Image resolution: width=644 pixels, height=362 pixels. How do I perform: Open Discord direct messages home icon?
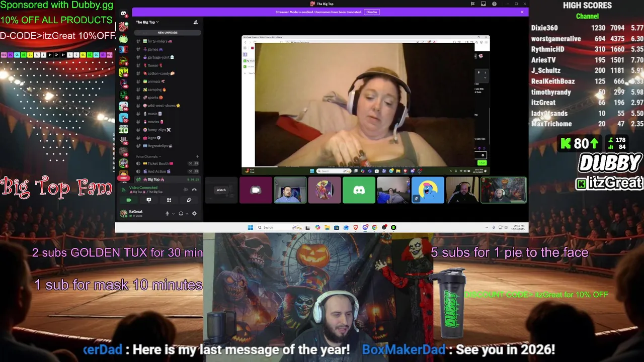(123, 14)
